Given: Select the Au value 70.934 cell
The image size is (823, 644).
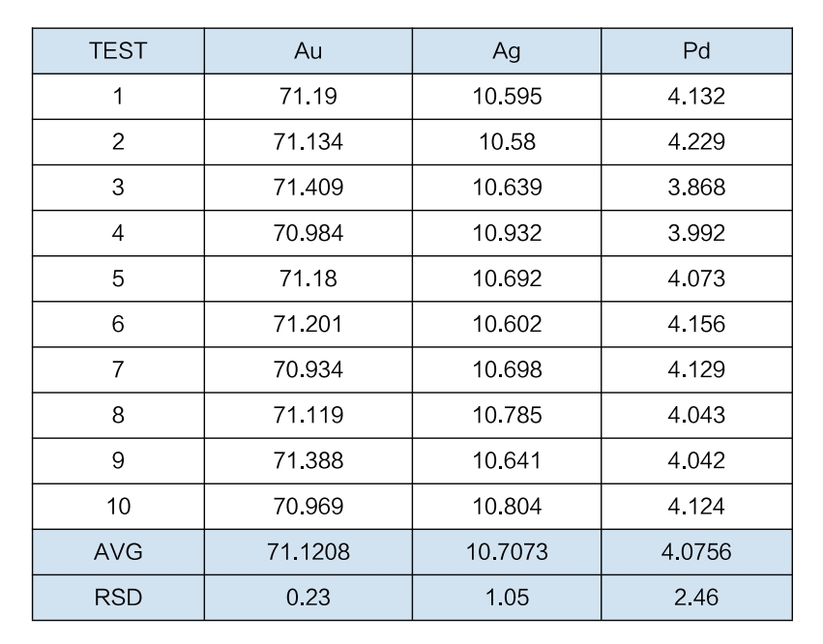Looking at the screenshot, I should tap(309, 369).
